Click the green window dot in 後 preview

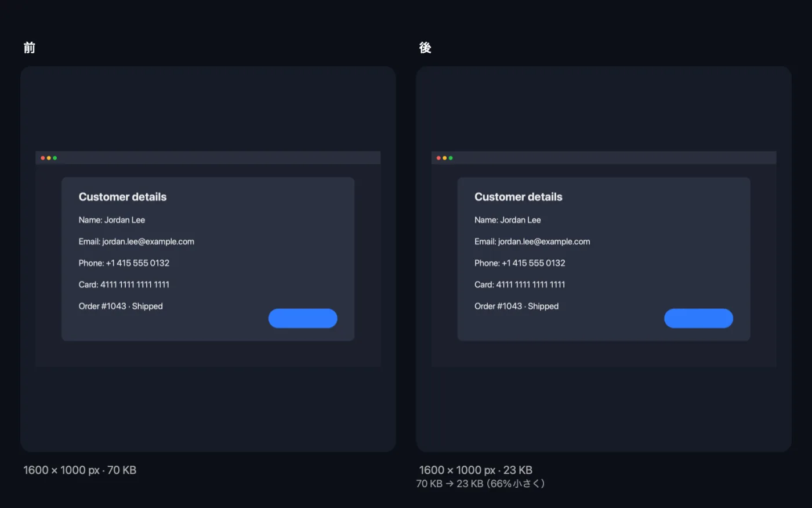(x=451, y=158)
